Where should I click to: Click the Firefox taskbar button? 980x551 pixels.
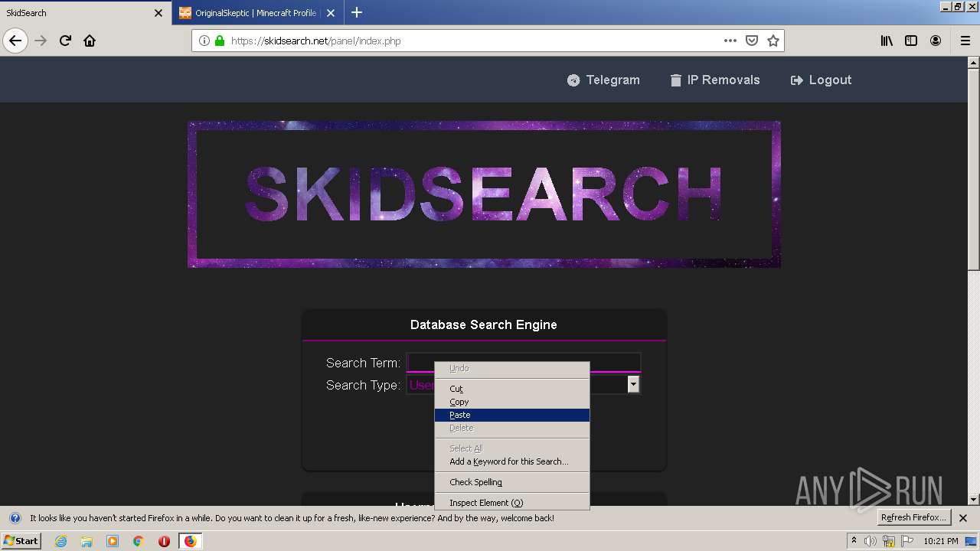coord(190,541)
